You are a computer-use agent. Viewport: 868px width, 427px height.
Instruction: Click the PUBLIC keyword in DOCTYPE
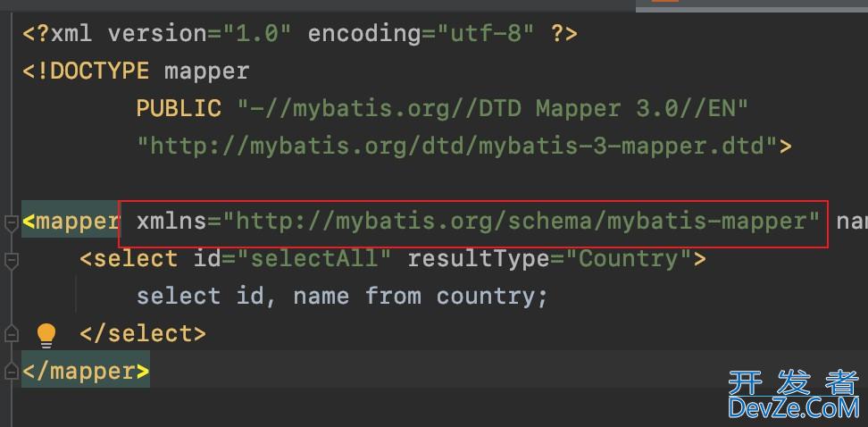(x=179, y=108)
